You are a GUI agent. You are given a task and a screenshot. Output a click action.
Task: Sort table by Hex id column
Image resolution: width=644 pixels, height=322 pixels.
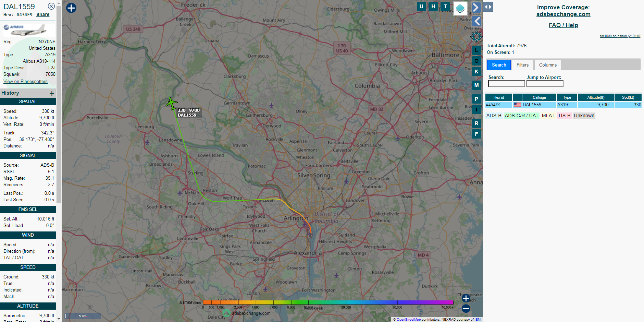click(x=498, y=97)
